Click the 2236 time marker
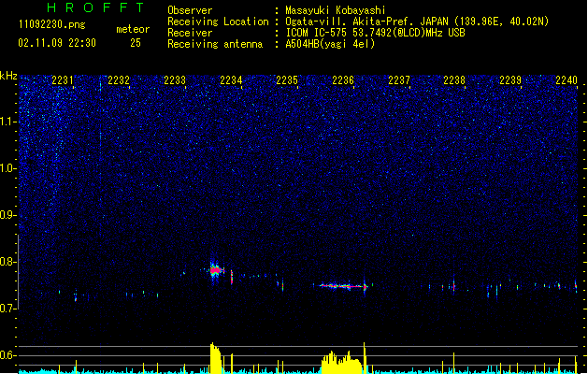Image resolution: width=588 pixels, height=374 pixels. (x=343, y=80)
